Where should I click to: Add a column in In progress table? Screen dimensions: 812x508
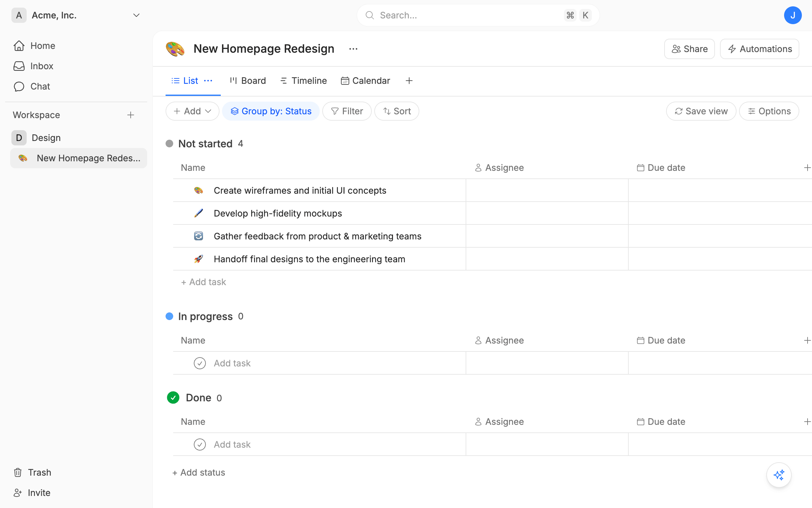tap(807, 340)
